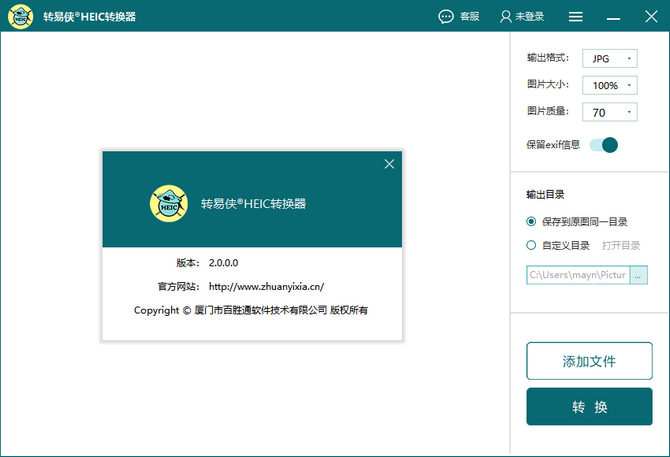
Task: Click the version number 2.0.0.0
Action: [x=223, y=263]
